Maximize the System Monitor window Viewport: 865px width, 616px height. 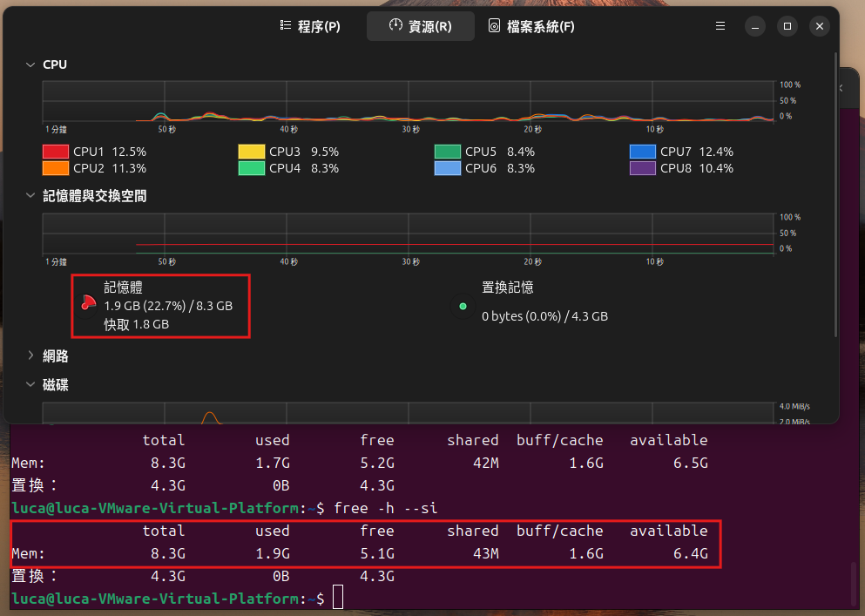pos(787,26)
